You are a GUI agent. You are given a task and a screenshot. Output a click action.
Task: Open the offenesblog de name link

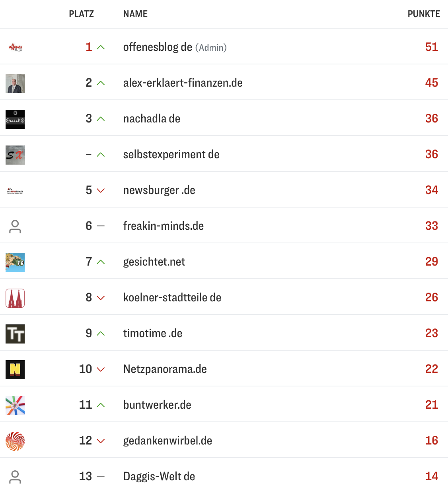click(158, 47)
